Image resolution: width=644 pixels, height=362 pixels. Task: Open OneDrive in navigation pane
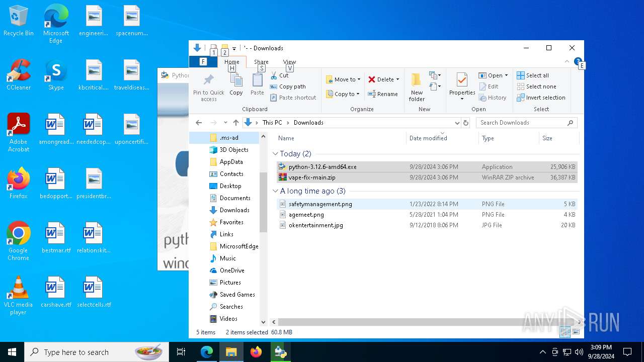232,270
